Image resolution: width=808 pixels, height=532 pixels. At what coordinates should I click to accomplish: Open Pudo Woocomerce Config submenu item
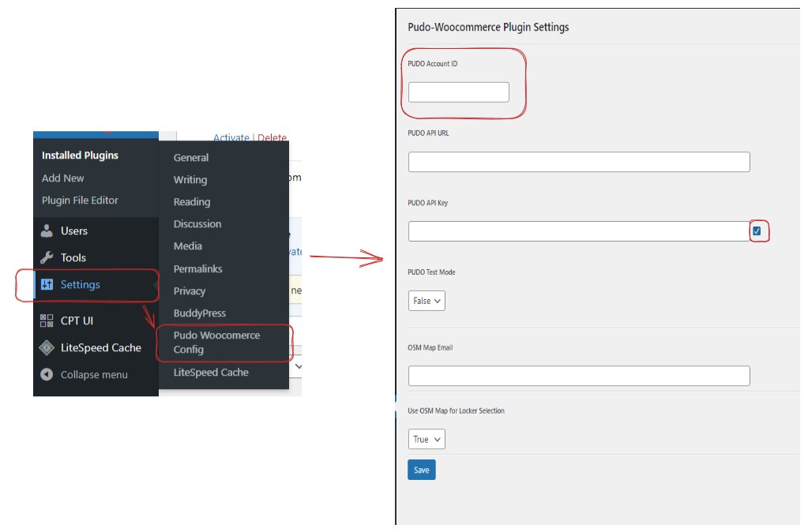click(x=217, y=343)
